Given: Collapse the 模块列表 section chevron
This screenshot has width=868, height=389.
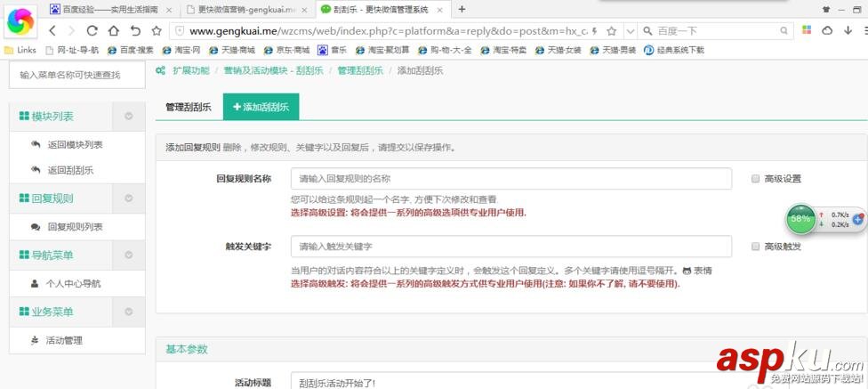Looking at the screenshot, I should pyautogui.click(x=129, y=117).
